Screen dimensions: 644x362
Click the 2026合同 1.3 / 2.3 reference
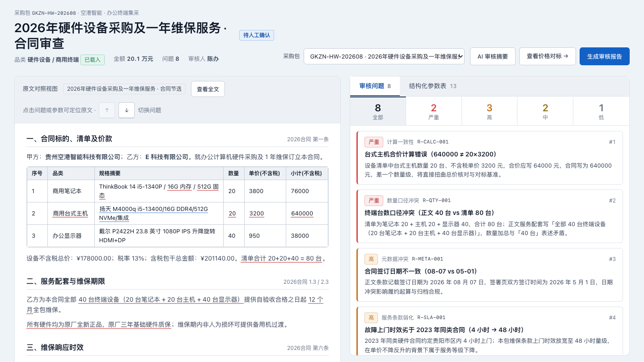click(306, 282)
